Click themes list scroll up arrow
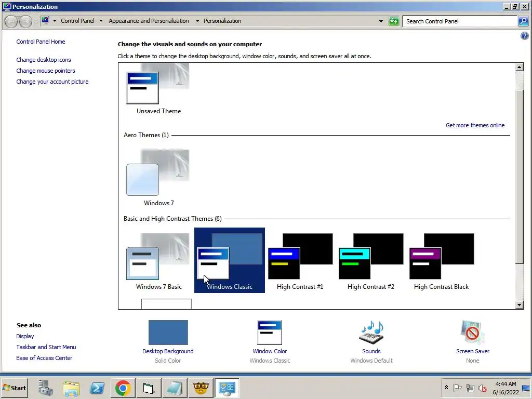Screen dimensions: 532x399 click(x=519, y=67)
